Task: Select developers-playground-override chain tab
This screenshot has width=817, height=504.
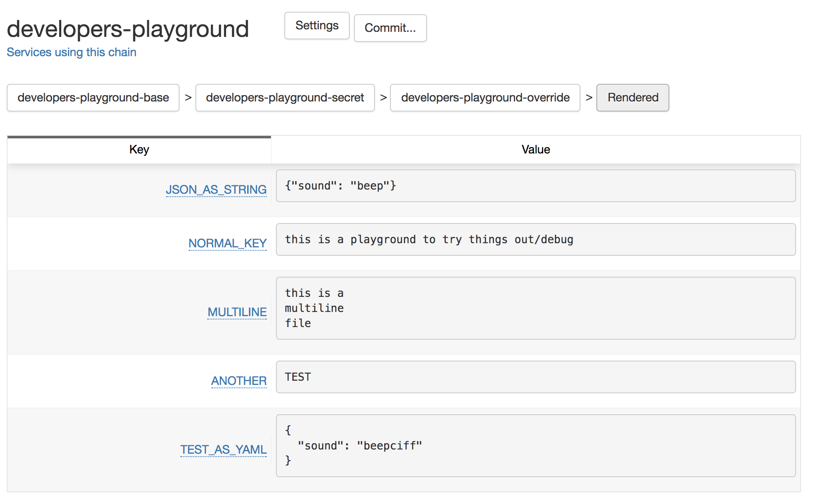Action: click(485, 98)
